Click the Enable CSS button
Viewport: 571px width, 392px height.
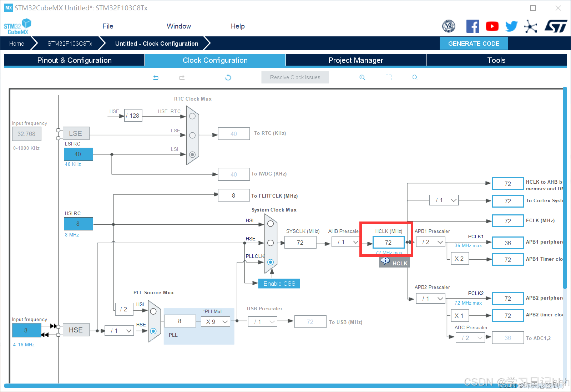(279, 284)
